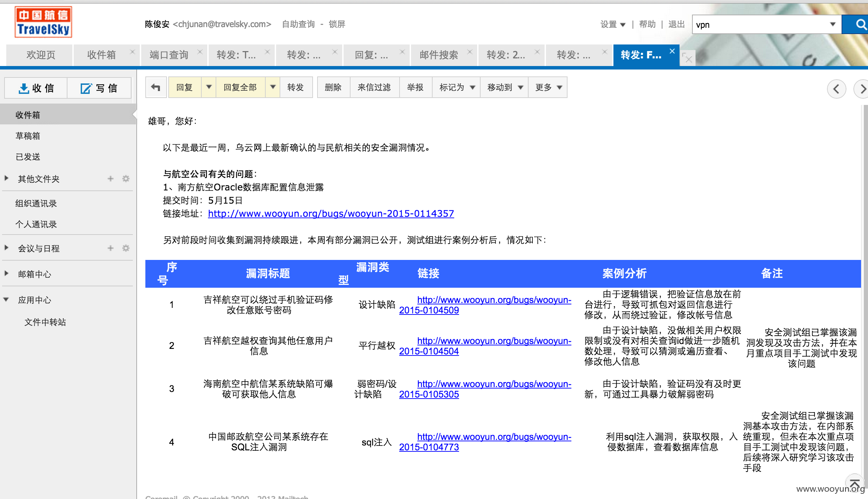This screenshot has width=868, height=499.
Task: Click the TravelSky logo
Action: pyautogui.click(x=43, y=22)
